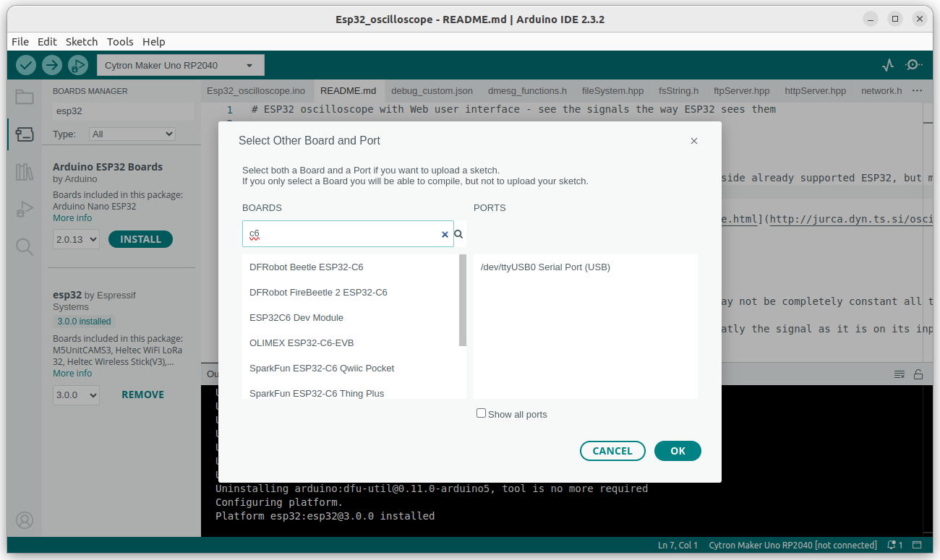Toggle output word wrap icon
940x560 pixels.
pyautogui.click(x=900, y=374)
